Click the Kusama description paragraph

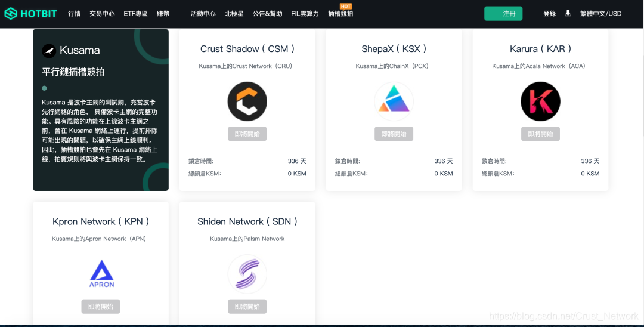click(100, 131)
